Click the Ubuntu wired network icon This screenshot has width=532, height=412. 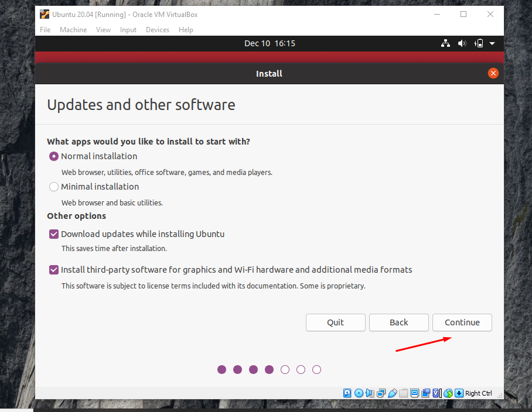(x=445, y=43)
